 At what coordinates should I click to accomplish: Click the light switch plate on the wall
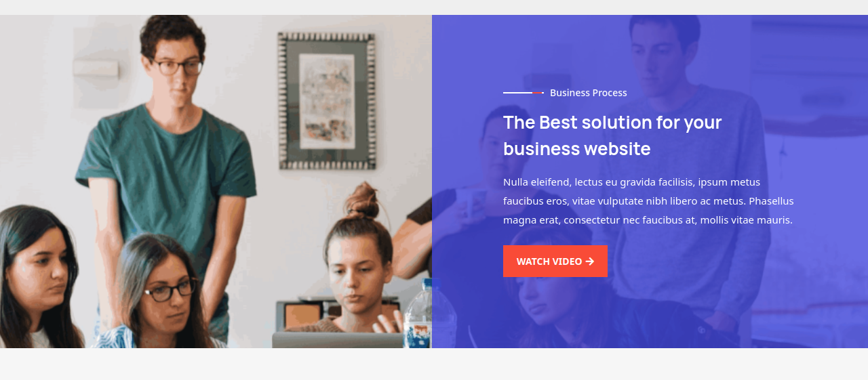96,68
